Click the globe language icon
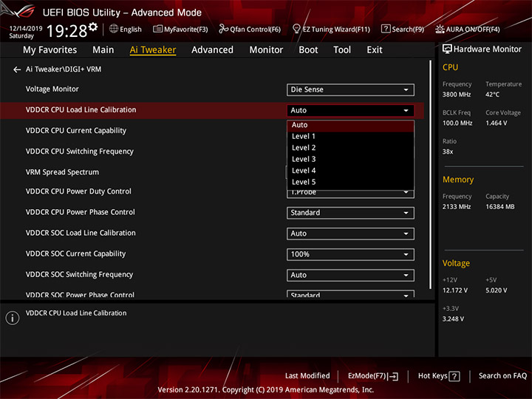 [x=114, y=29]
